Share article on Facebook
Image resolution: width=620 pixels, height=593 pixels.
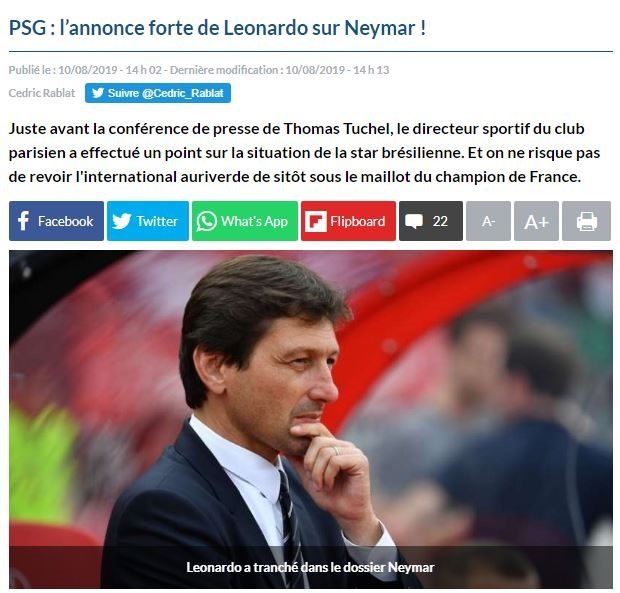coord(56,221)
